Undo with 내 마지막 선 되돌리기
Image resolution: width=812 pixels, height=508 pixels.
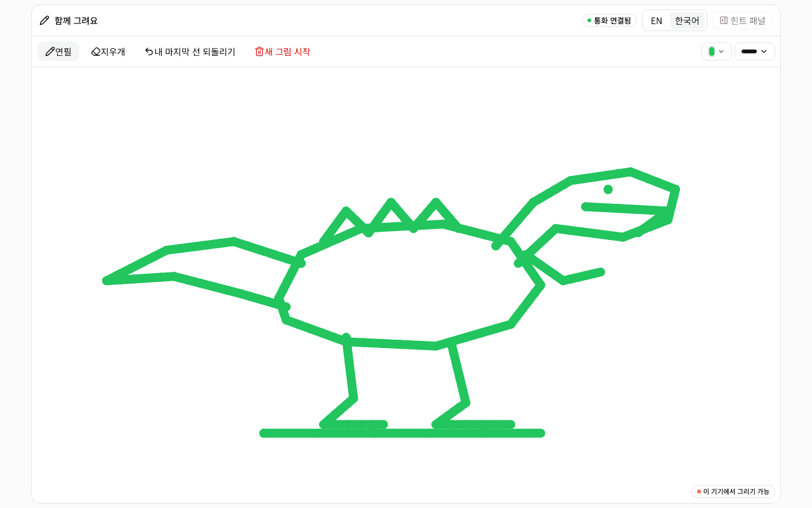click(x=190, y=51)
